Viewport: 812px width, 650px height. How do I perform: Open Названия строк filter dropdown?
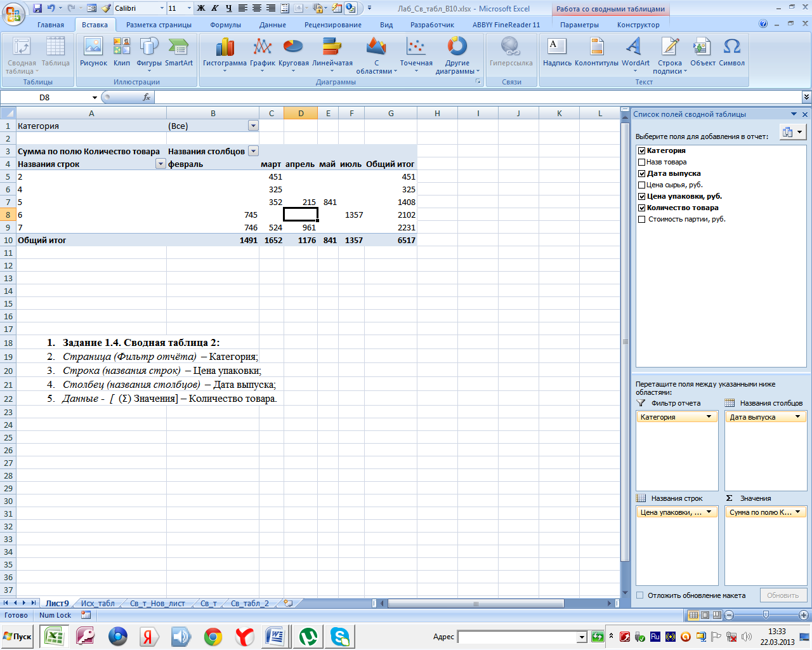pyautogui.click(x=160, y=164)
